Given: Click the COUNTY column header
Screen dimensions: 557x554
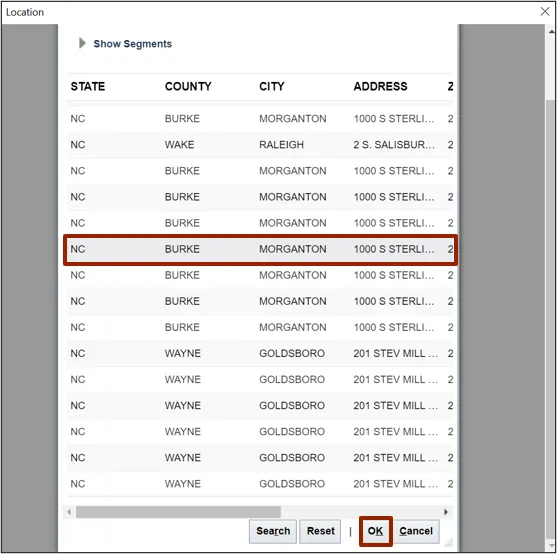Looking at the screenshot, I should coord(188,86).
